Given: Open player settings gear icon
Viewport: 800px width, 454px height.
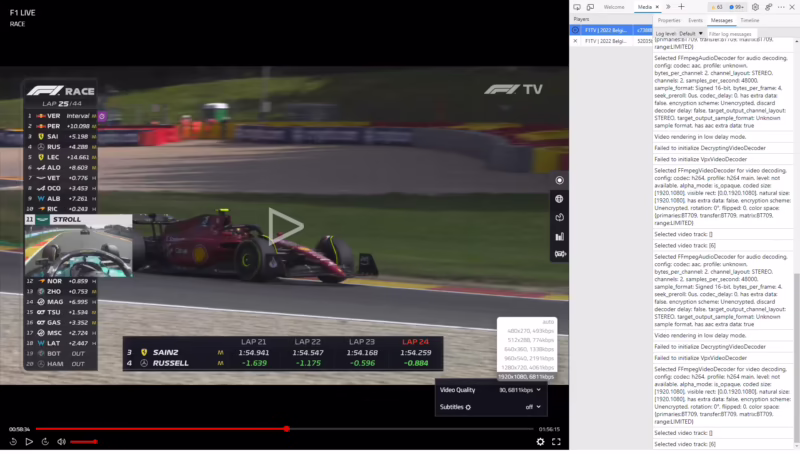Looking at the screenshot, I should coord(540,442).
